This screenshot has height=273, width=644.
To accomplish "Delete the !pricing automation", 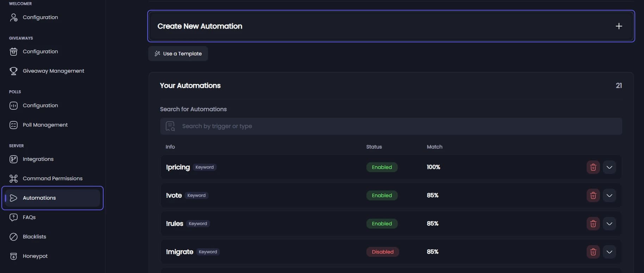I will click(593, 167).
